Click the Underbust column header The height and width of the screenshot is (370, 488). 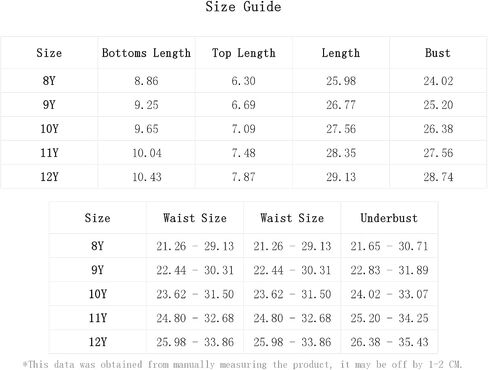coord(389,218)
